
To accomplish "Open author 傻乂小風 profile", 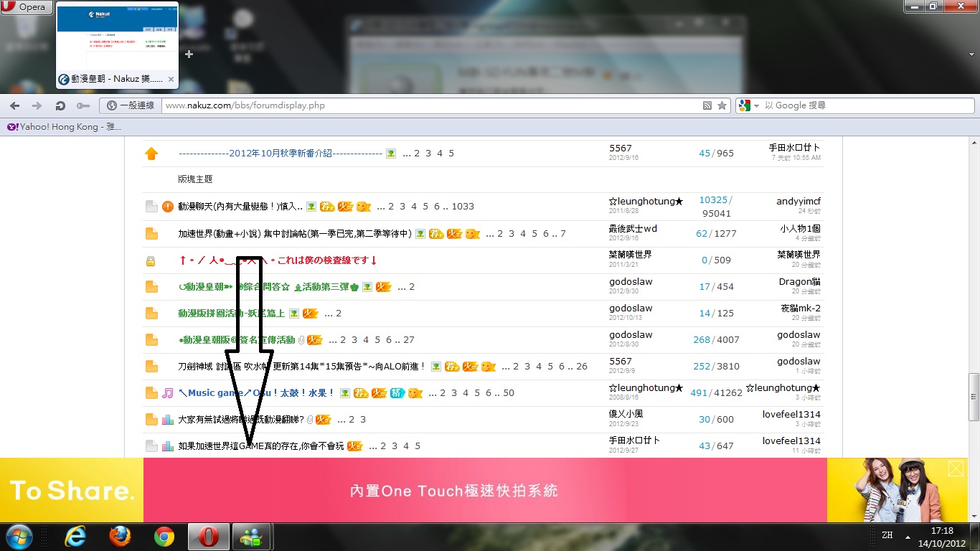I will click(626, 415).
